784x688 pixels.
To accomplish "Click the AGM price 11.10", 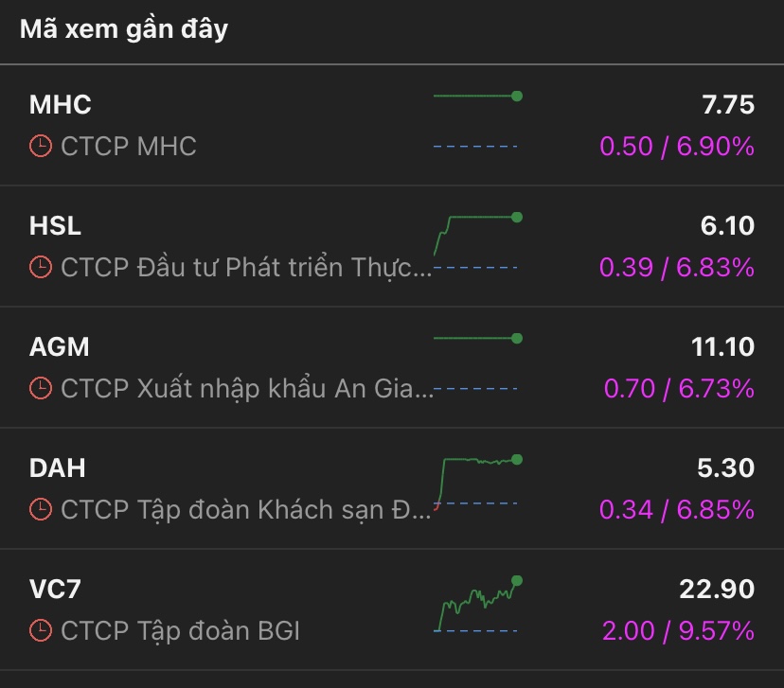I will pyautogui.click(x=722, y=346).
